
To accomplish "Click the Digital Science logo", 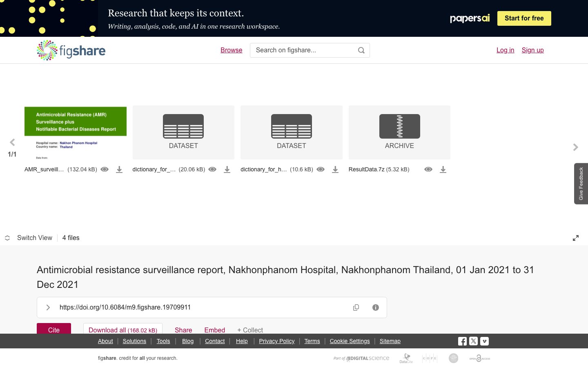I will click(x=361, y=358).
